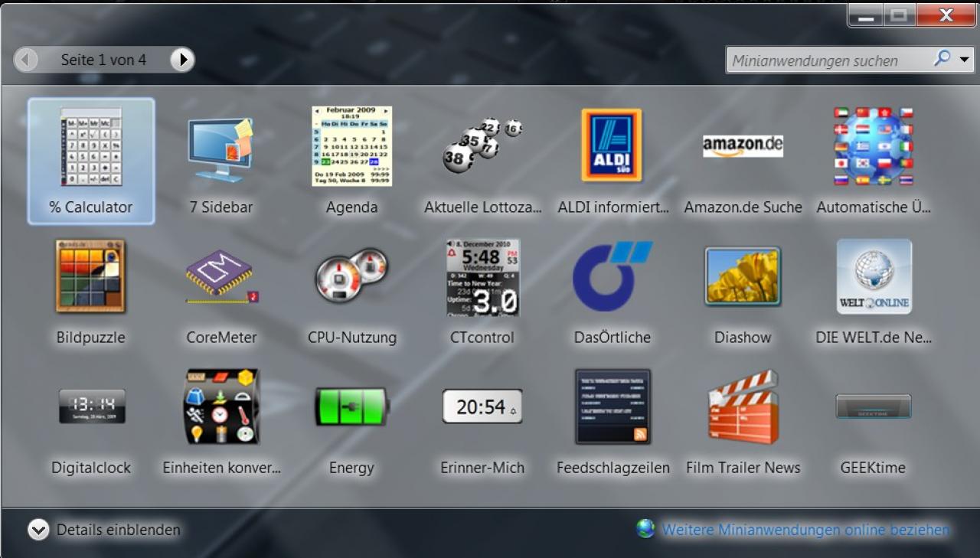This screenshot has width=980, height=558.
Task: Pick the Energy battery gadget icon
Action: [351, 406]
